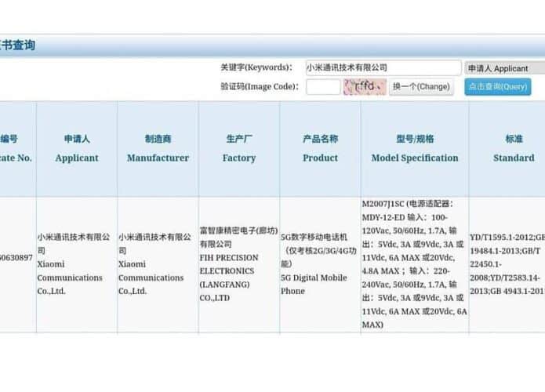The height and width of the screenshot is (392, 545).
Task: Click the Manufacturer column header
Action: [x=158, y=149]
